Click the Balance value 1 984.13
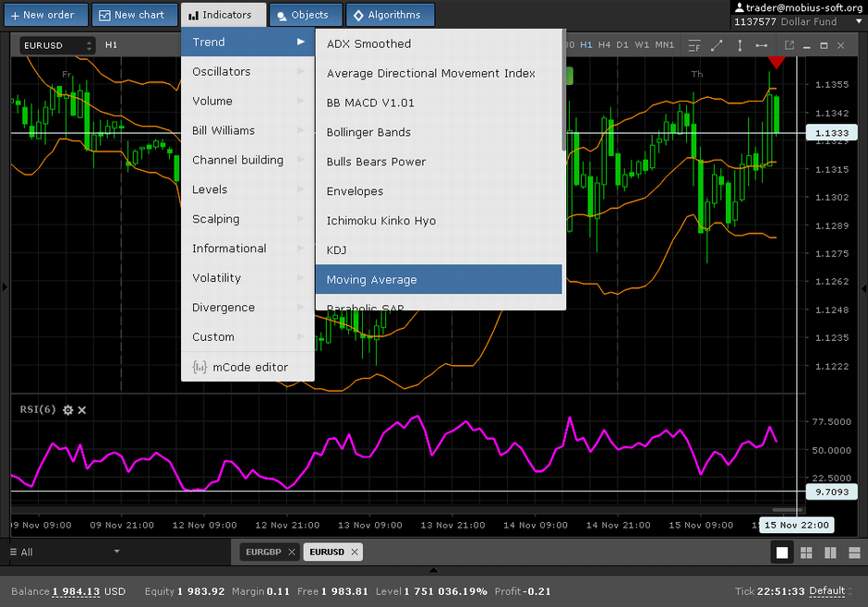 77,591
